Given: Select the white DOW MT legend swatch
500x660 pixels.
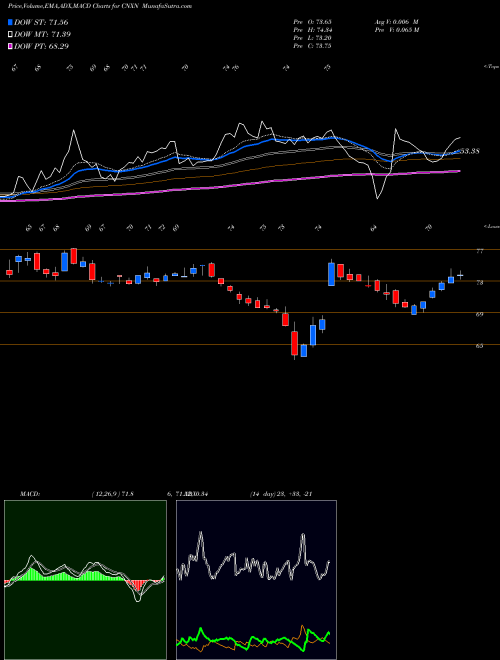Looking at the screenshot, I should click(x=10, y=35).
